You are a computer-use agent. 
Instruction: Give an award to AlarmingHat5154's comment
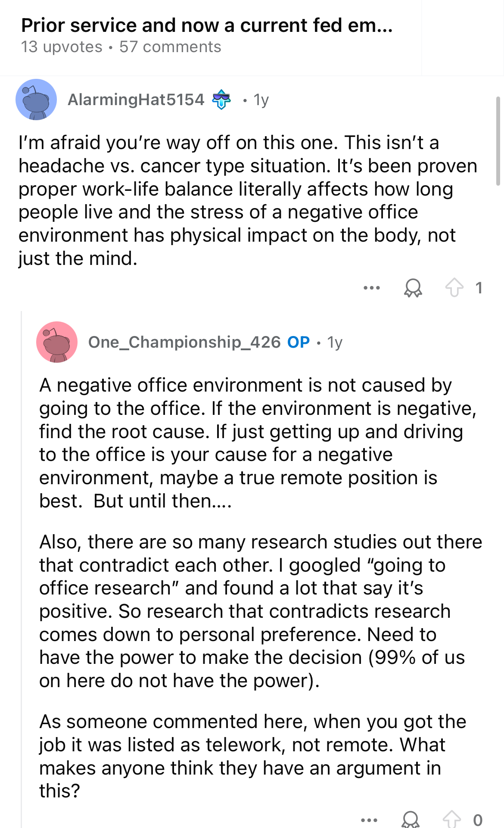(x=413, y=288)
